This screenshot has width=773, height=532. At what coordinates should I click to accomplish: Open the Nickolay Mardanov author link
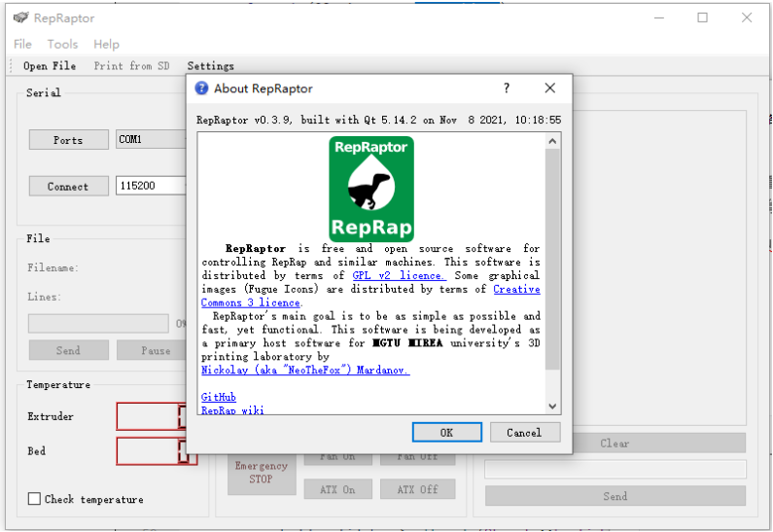[x=305, y=370]
